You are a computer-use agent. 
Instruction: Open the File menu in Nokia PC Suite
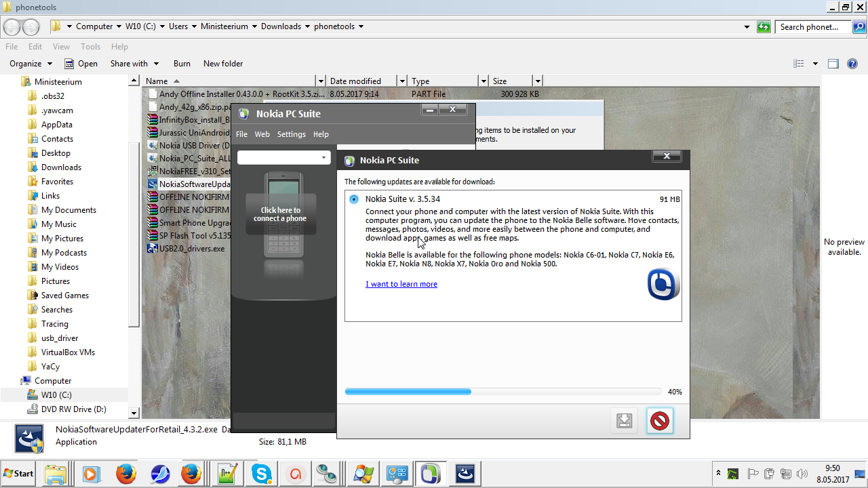click(241, 134)
